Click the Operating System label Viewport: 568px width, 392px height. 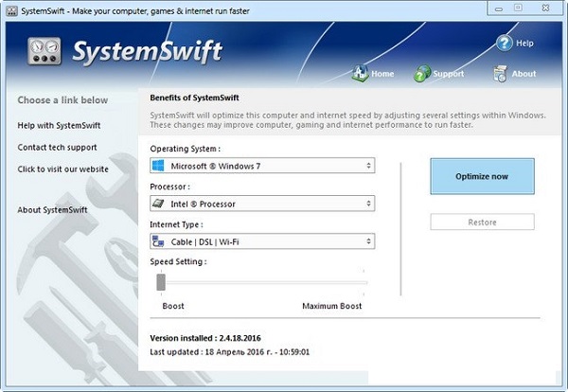(186, 149)
